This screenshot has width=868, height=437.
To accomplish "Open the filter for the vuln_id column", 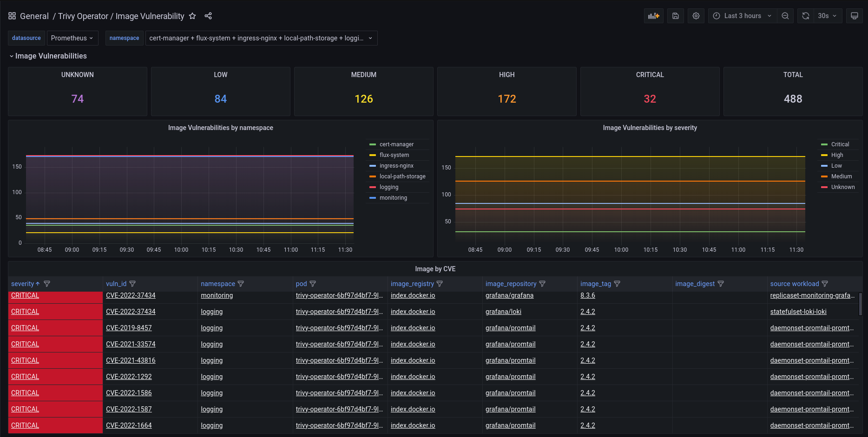I will click(132, 284).
